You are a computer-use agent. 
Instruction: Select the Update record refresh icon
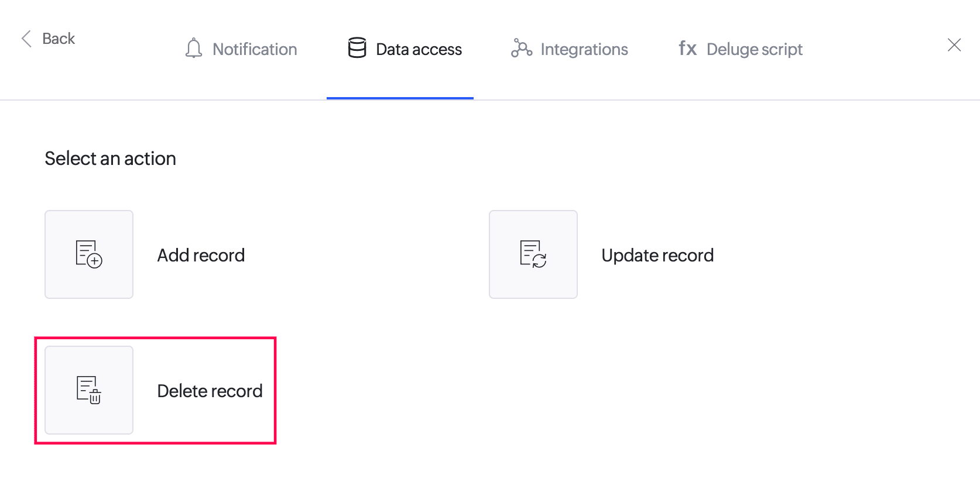pos(533,254)
